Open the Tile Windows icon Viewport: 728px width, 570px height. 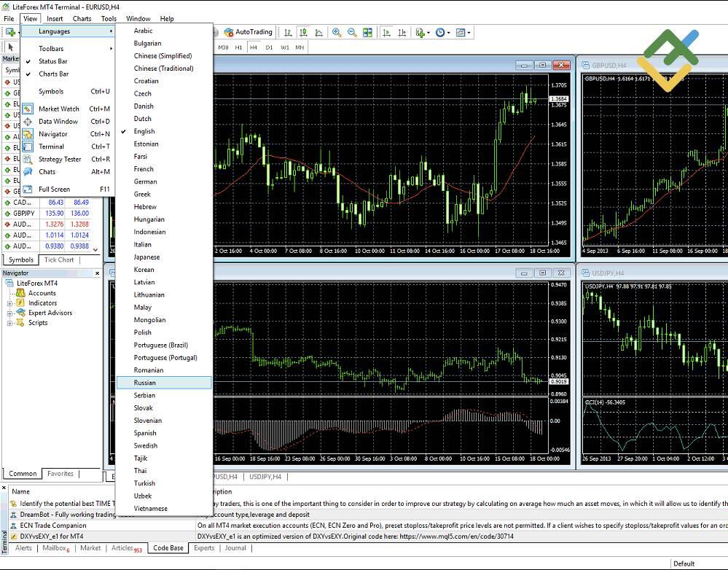coord(367,32)
